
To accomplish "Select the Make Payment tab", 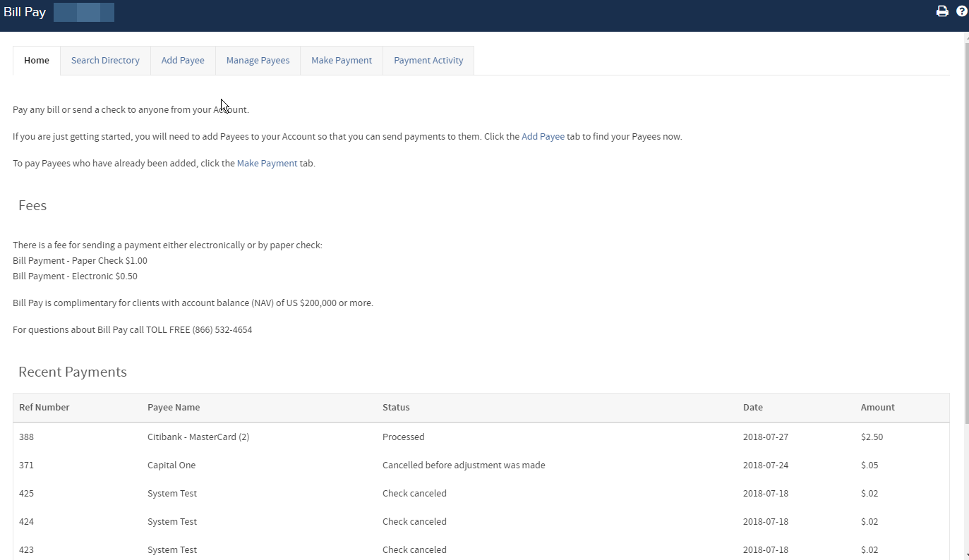I will pyautogui.click(x=342, y=61).
